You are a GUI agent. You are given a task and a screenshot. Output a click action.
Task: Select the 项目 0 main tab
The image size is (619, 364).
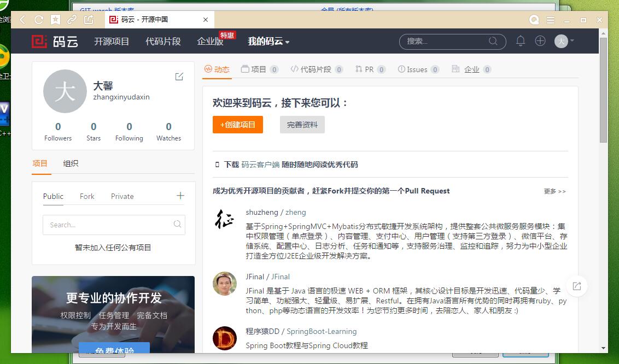pos(260,69)
